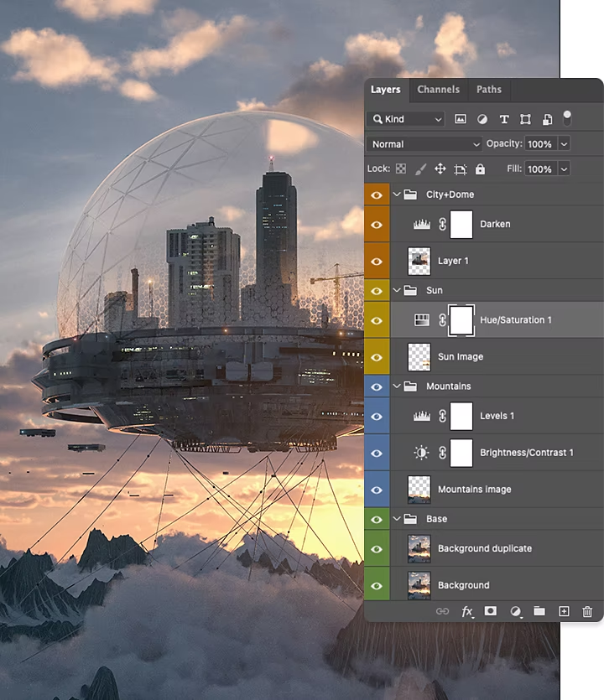Screen dimensions: 604x700
Task: Click the delete layer trash icon
Action: click(587, 611)
